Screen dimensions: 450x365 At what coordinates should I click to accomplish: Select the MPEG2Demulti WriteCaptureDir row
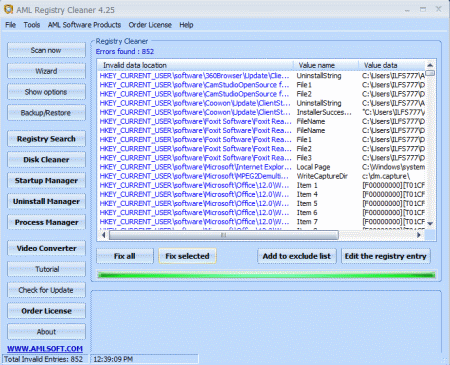(262, 176)
